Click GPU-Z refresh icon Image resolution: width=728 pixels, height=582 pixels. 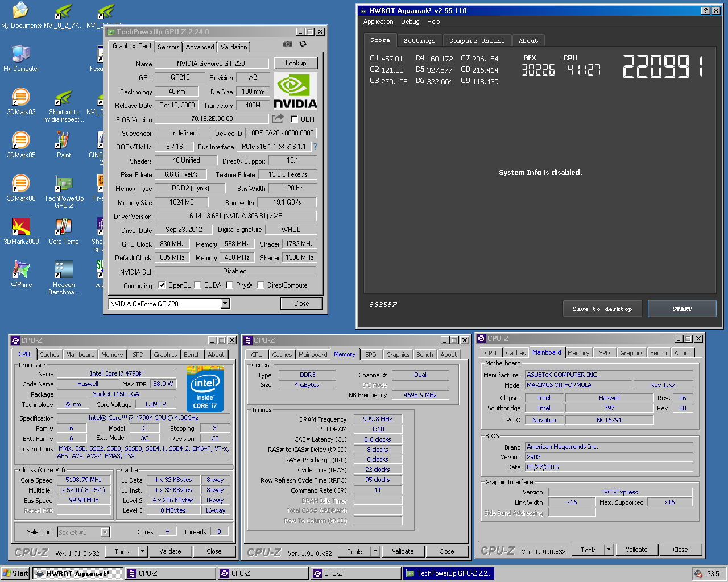(x=303, y=44)
